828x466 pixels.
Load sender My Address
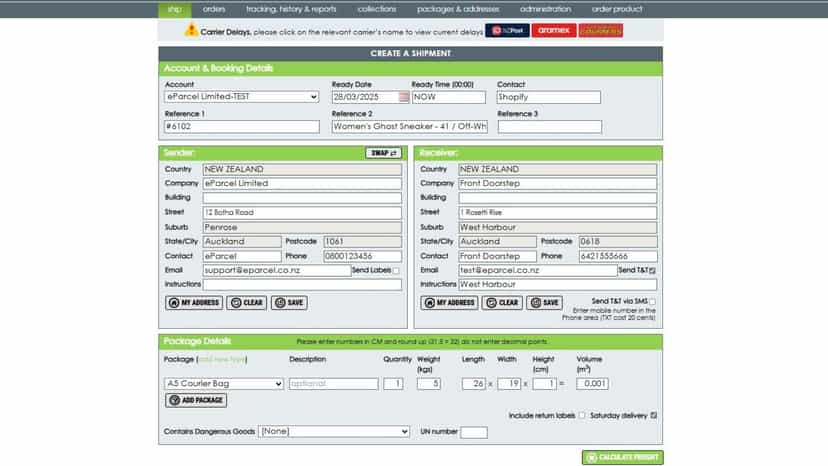point(194,303)
